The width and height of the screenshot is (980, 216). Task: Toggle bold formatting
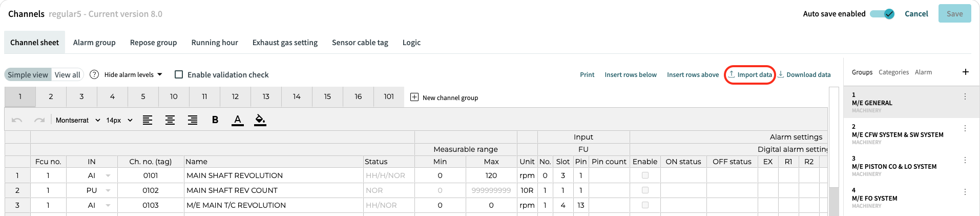tap(215, 120)
